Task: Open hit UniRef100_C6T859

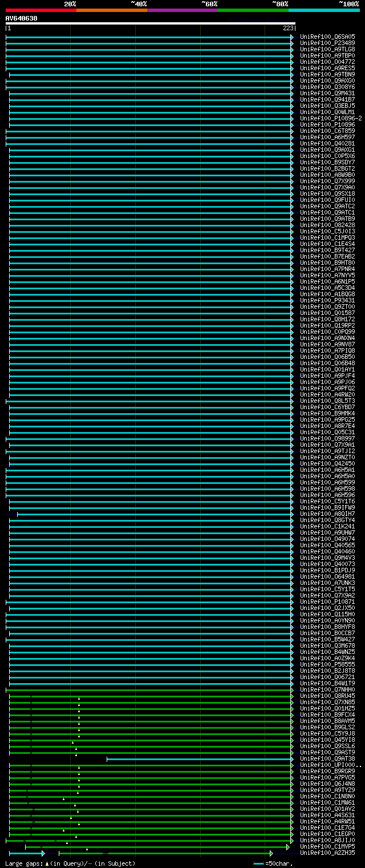Action: [x=327, y=131]
